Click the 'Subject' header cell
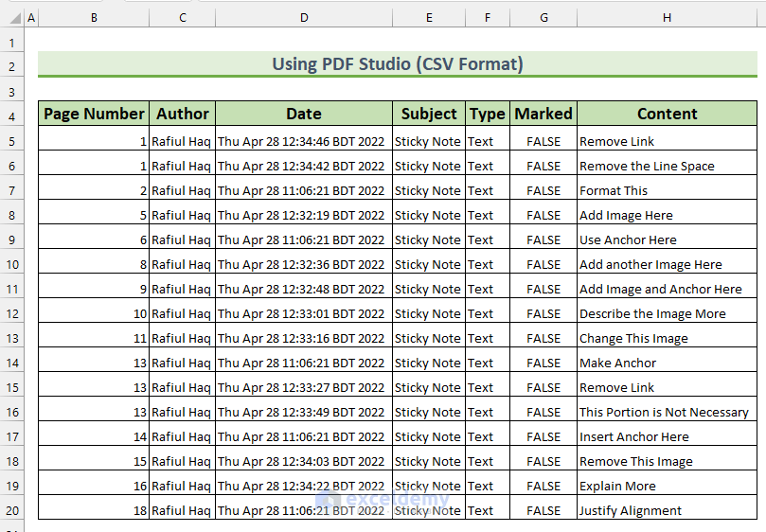Screen dimensions: 766x532 [429, 114]
